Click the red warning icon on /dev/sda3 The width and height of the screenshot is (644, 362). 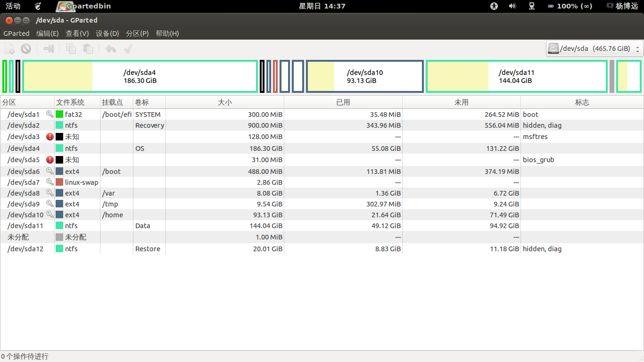click(50, 137)
